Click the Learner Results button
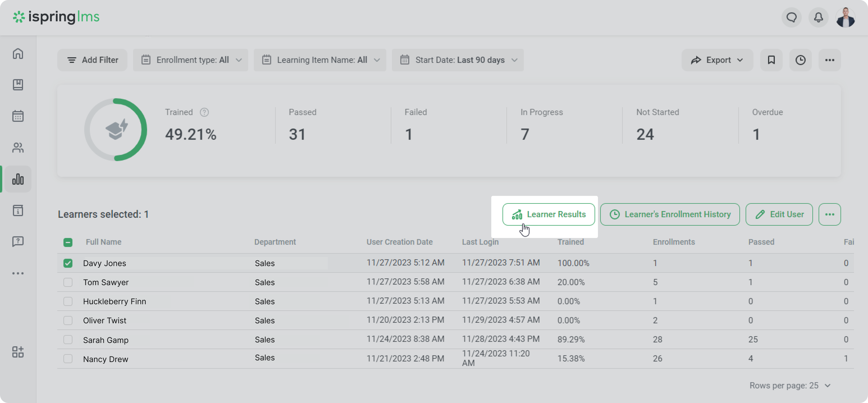 coord(549,214)
